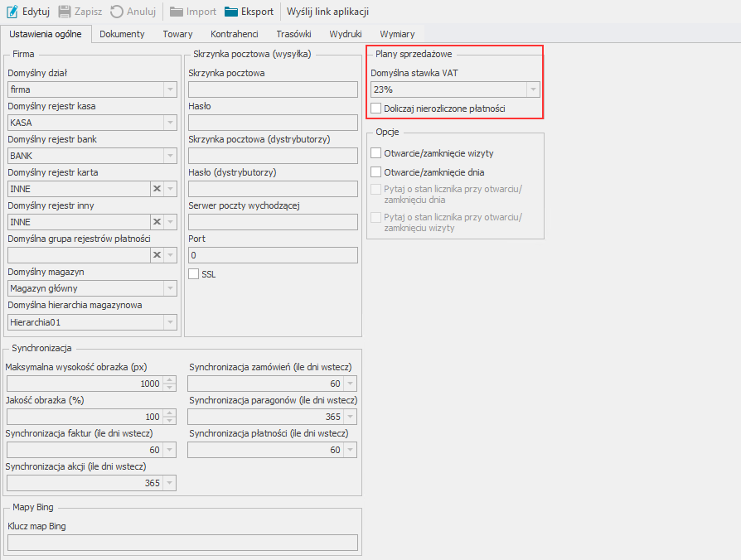Check Otwarcie/zamknięcie dnia option
Screen dimensions: 741x560
coord(376,172)
